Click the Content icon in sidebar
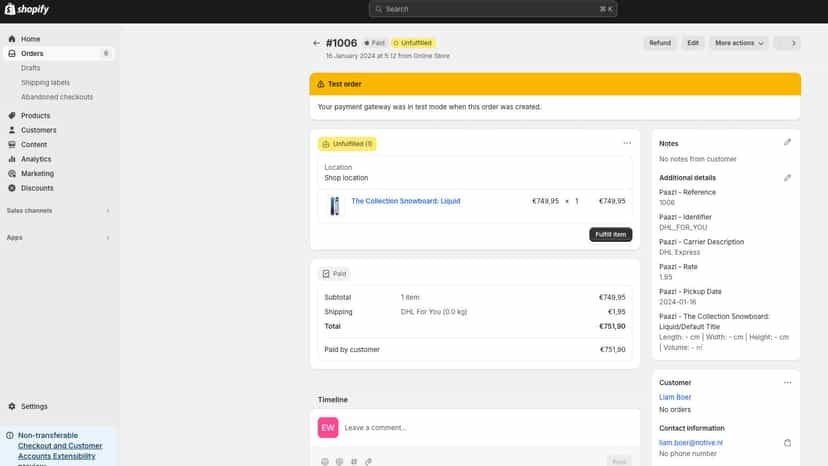 (12, 144)
